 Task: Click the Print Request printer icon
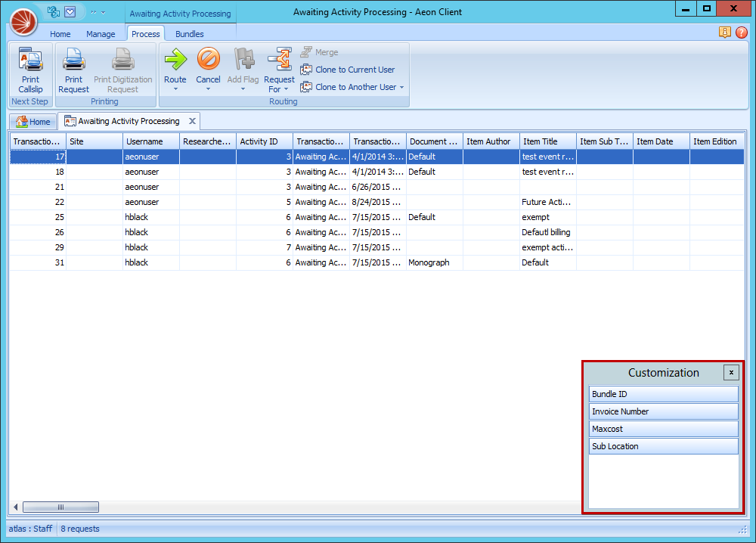(73, 60)
